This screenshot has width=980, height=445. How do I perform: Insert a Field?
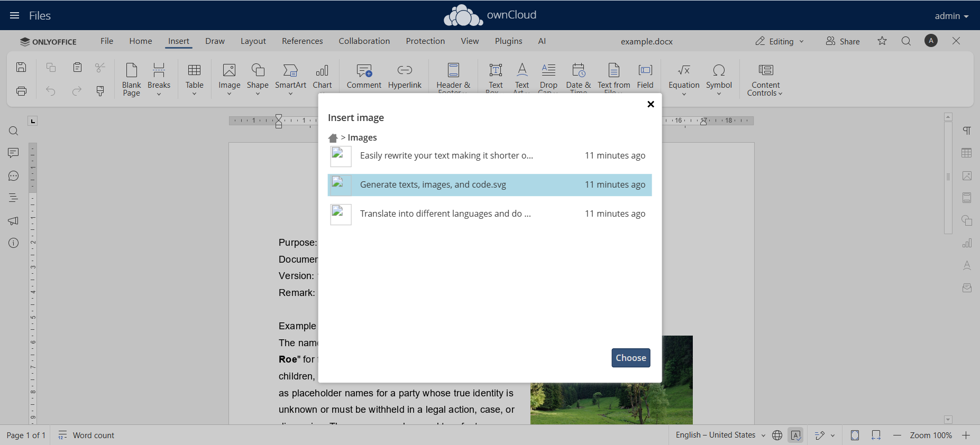[x=645, y=77]
